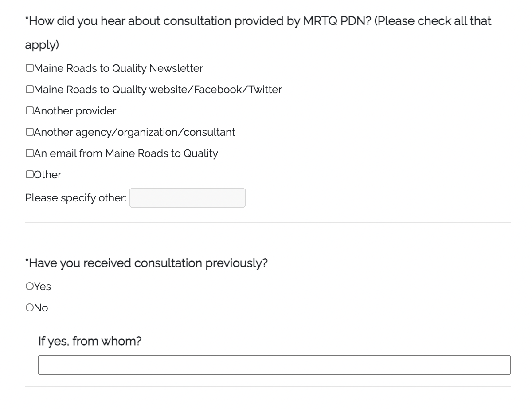Click the Another provider label text
The height and width of the screenshot is (409, 532).
pos(75,111)
